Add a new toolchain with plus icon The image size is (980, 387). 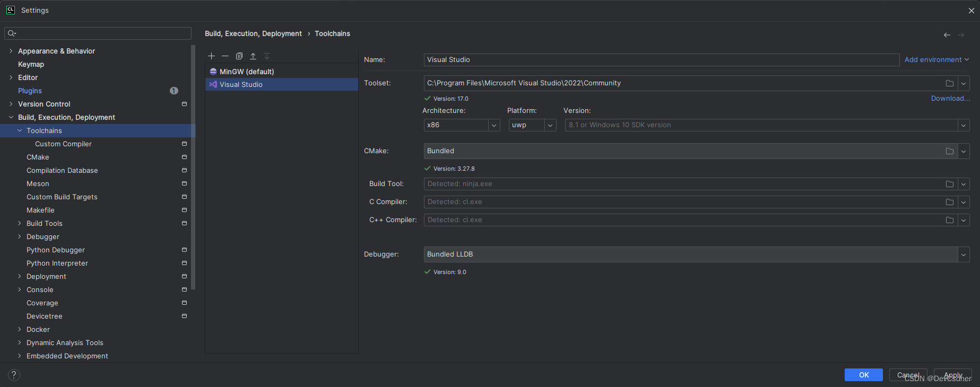click(x=211, y=56)
